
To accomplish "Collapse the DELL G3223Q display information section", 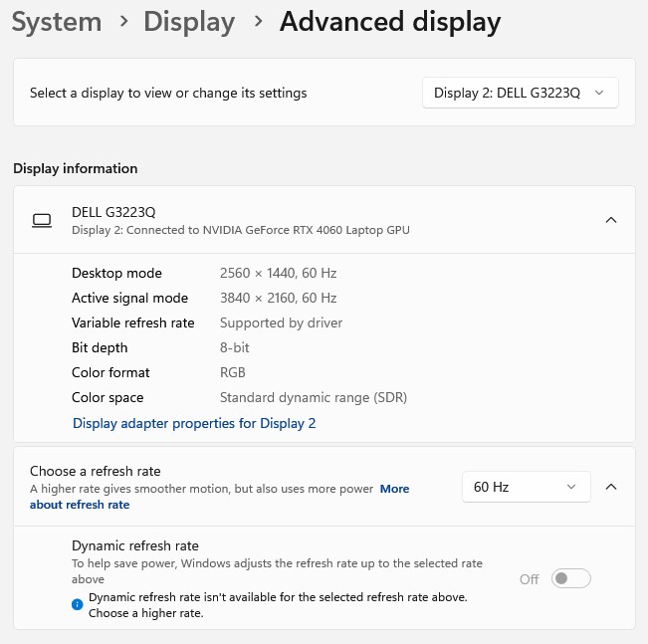I will tap(611, 220).
